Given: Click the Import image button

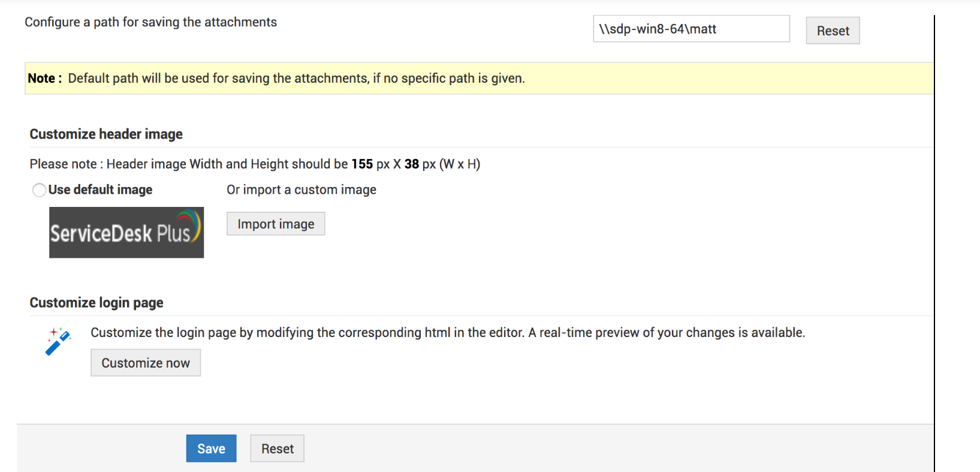Looking at the screenshot, I should tap(276, 224).
